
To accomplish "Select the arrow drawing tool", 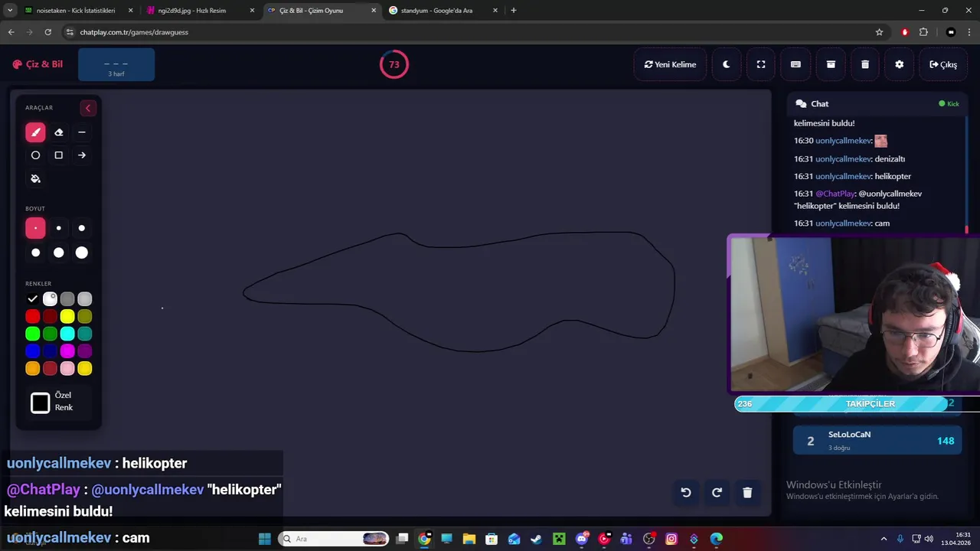I will [x=82, y=155].
